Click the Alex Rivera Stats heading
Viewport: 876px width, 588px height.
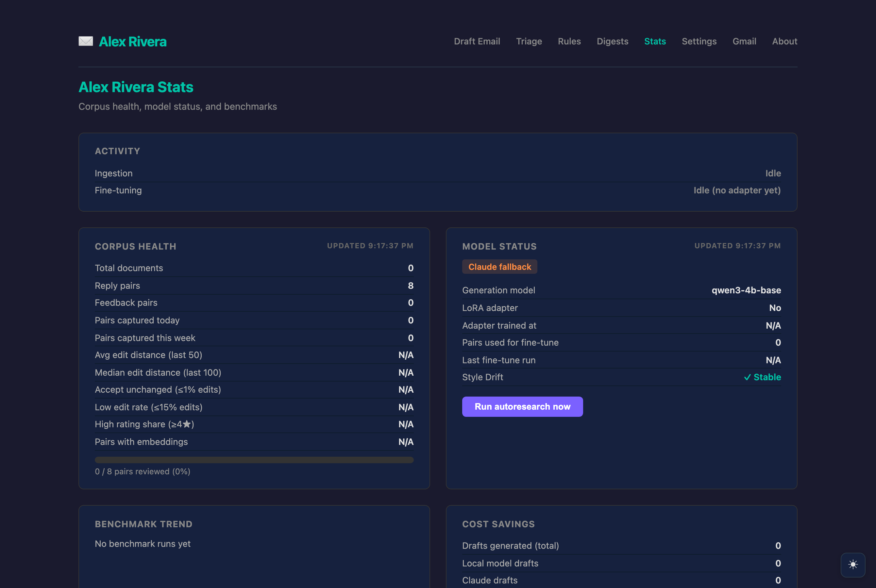(136, 87)
